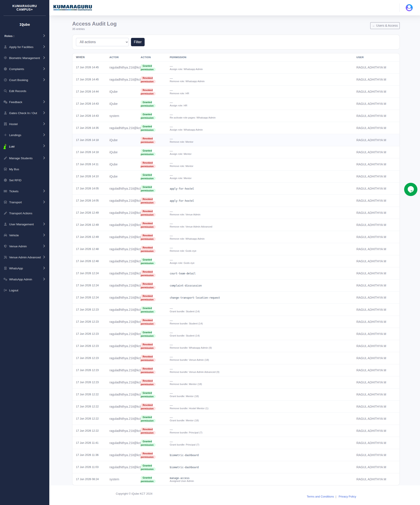Click the 'change-transport-location-request' permission
Screen dimensions: 420x505
195,298
